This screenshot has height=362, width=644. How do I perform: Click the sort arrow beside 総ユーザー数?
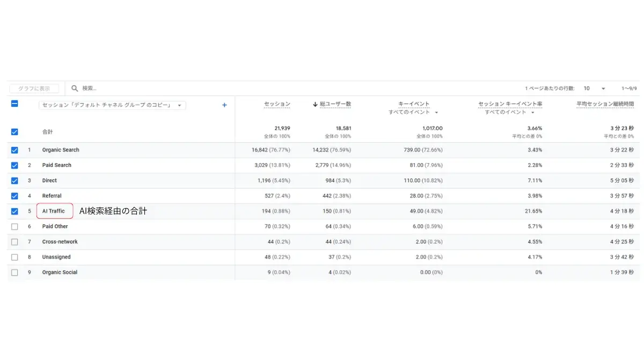tap(315, 104)
